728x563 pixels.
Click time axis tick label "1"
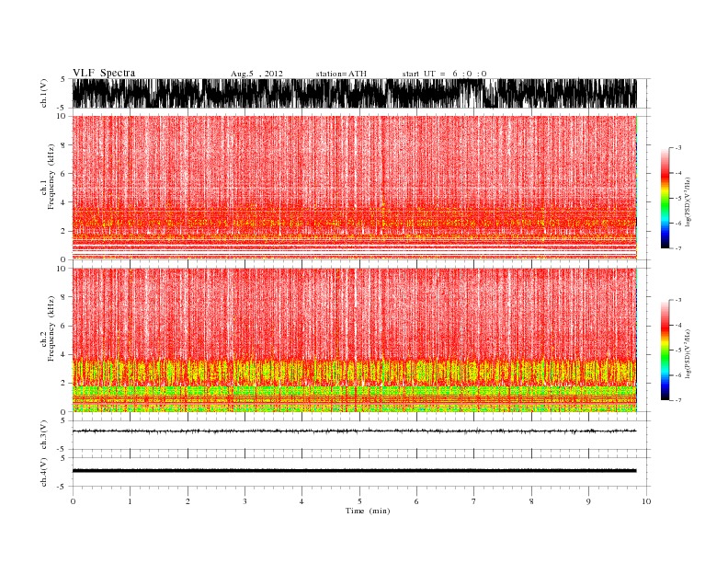click(130, 501)
